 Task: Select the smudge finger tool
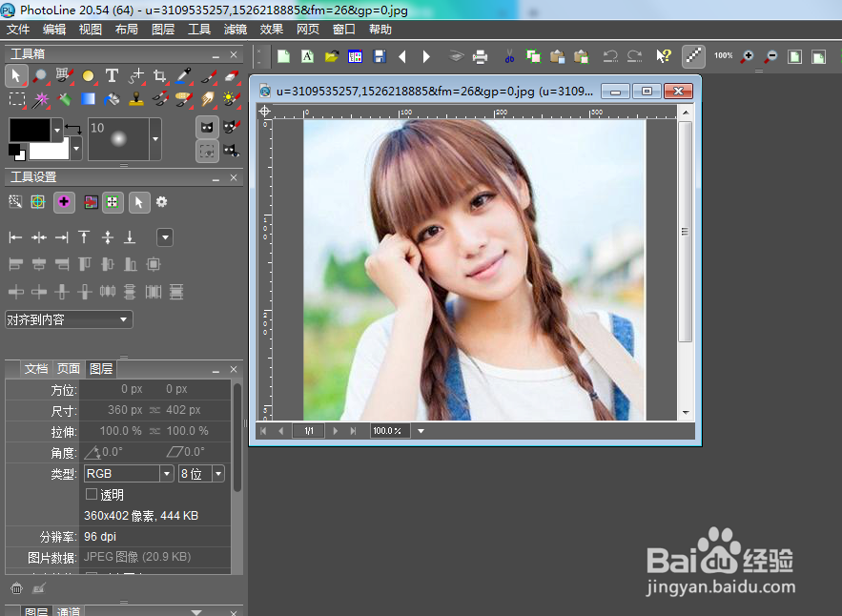pyautogui.click(x=207, y=99)
